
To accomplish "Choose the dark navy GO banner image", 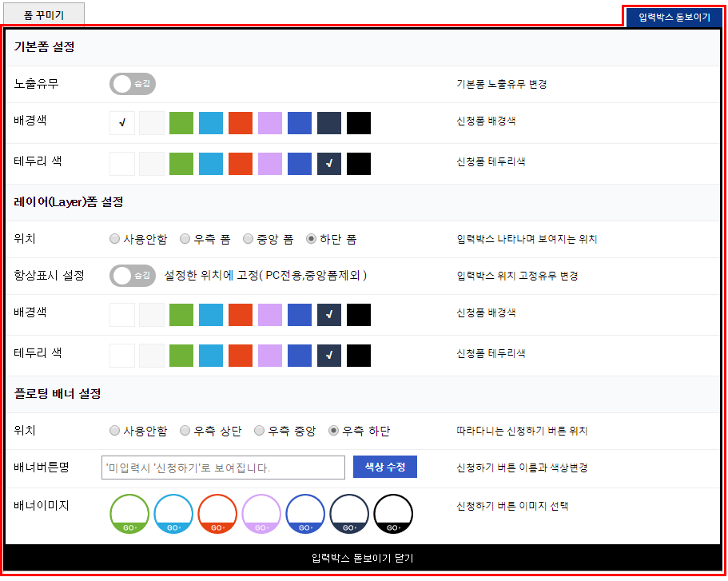I will pyautogui.click(x=349, y=514).
